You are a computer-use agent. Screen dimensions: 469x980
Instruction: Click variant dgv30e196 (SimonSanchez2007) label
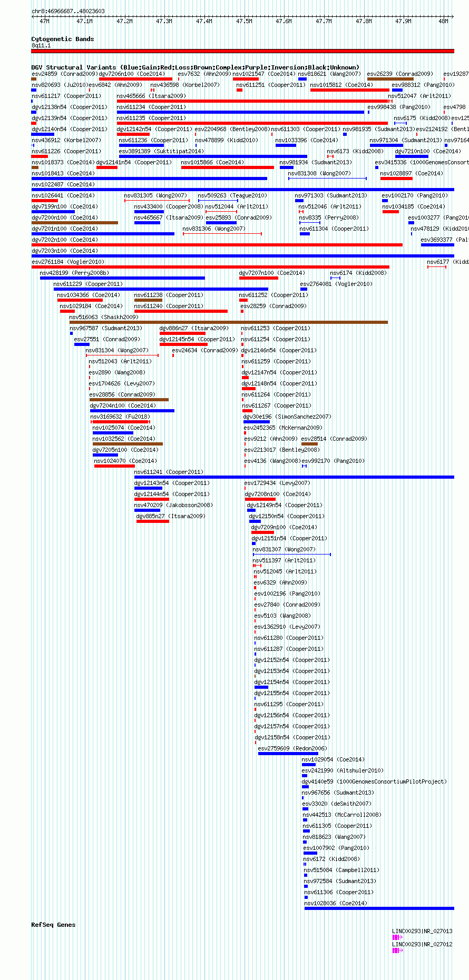(287, 417)
